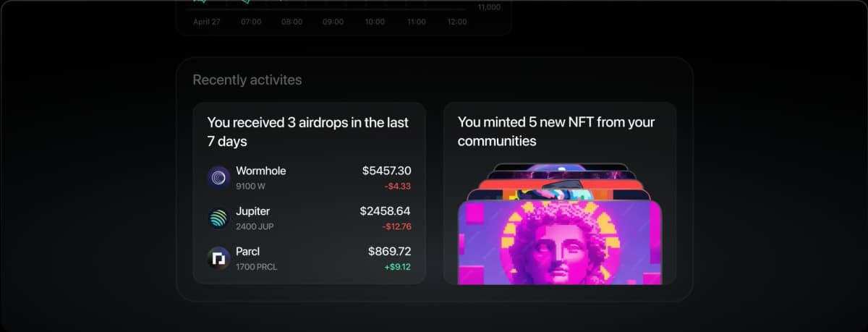Click the airdrops card heading
Viewport: 868px width, 332px height.
tap(308, 132)
